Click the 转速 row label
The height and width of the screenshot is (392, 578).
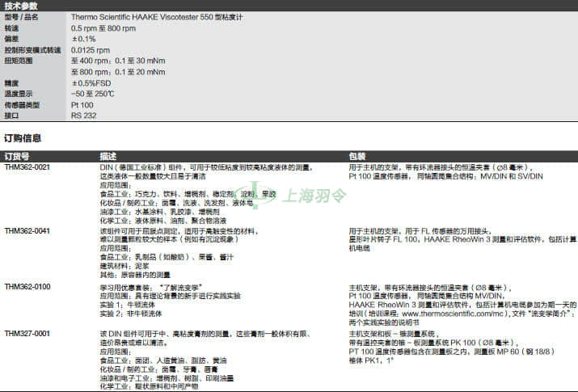(11, 28)
